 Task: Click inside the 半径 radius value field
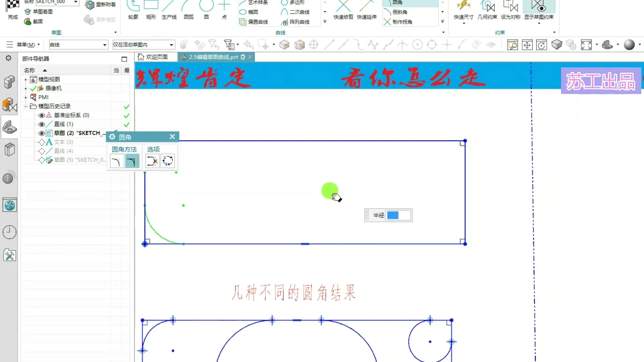coord(398,215)
